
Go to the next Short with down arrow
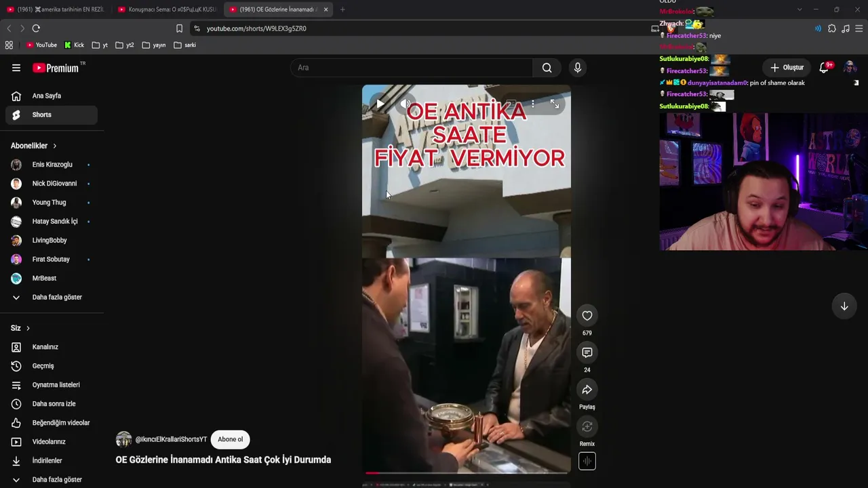pos(844,306)
